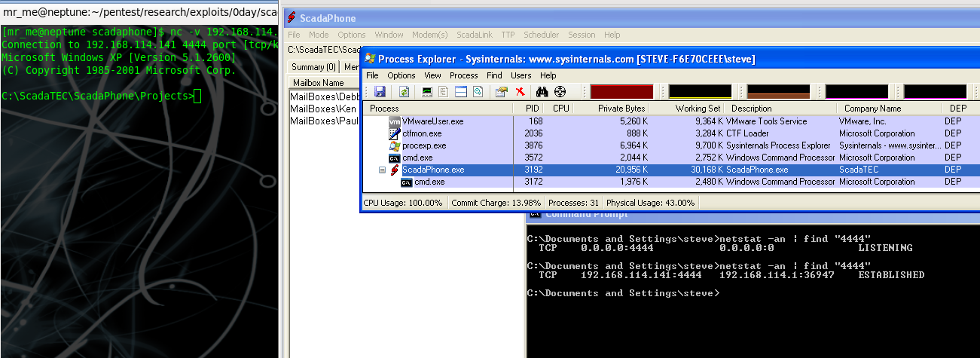The image size is (980, 358).
Task: Collapse the ScadaPhone.exe process tree node
Action: tap(381, 170)
